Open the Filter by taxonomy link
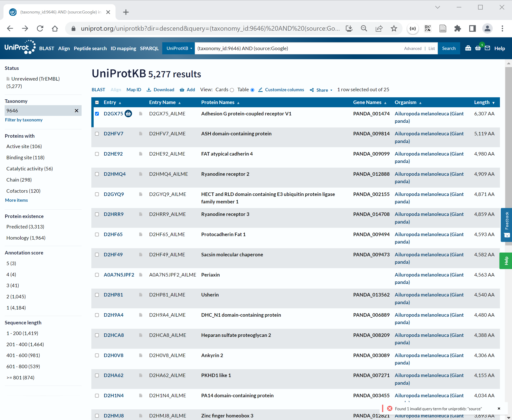The width and height of the screenshot is (512, 420). click(x=24, y=120)
